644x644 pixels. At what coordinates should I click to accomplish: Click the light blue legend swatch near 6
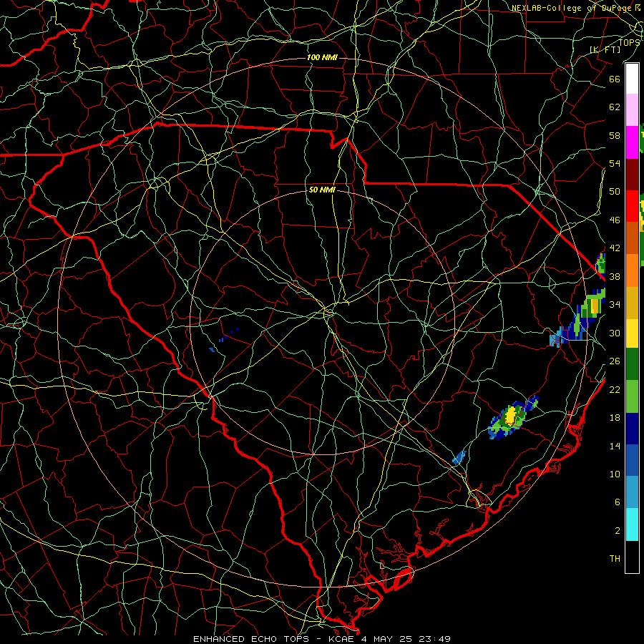(x=632, y=492)
